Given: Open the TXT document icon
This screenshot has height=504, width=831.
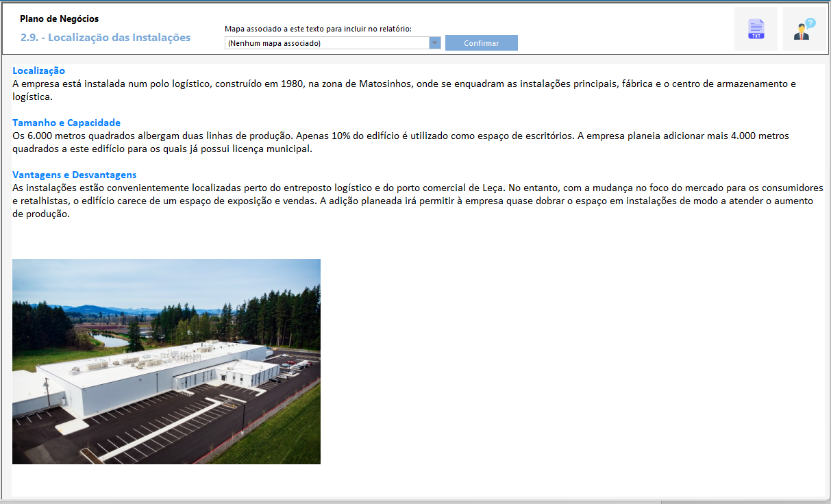Looking at the screenshot, I should [756, 29].
